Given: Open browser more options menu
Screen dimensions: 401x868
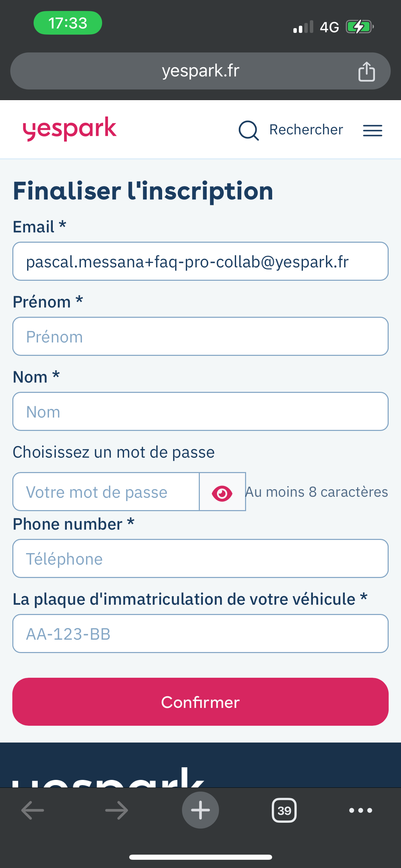Looking at the screenshot, I should (x=361, y=810).
